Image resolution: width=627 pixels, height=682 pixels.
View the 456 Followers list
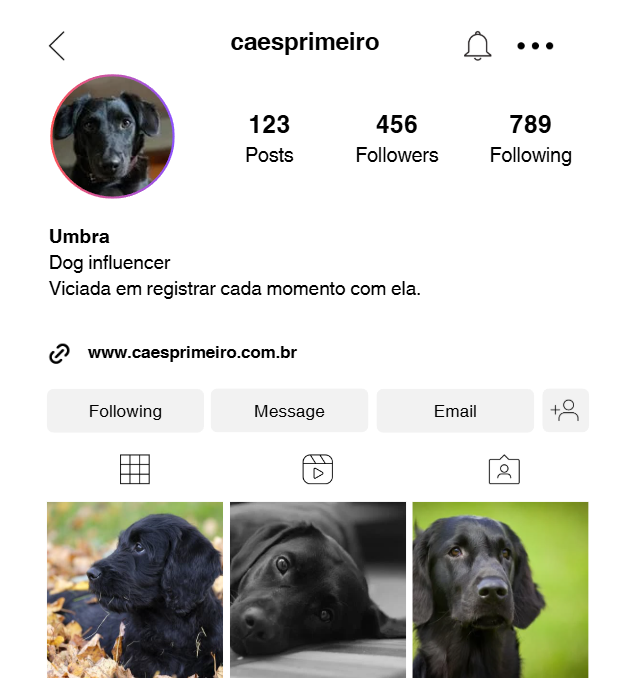(x=397, y=139)
